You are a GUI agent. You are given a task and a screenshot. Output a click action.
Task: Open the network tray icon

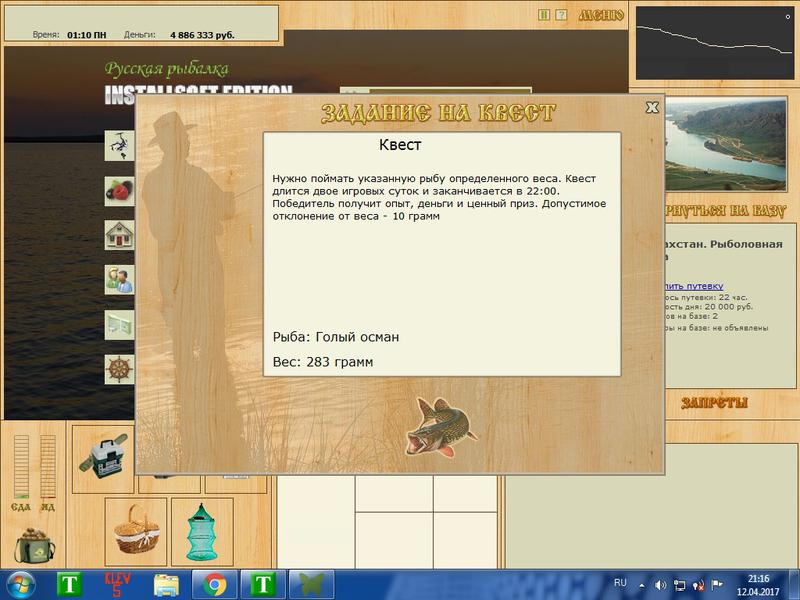tap(680, 585)
